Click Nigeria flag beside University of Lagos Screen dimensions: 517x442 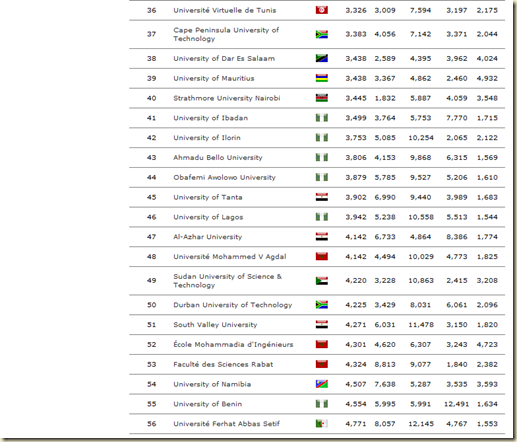[322, 217]
